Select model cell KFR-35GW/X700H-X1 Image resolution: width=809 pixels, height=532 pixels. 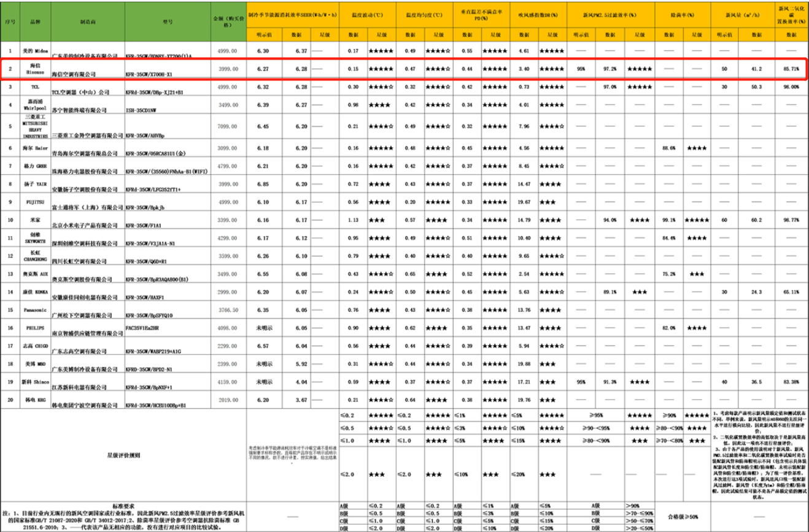point(167,73)
